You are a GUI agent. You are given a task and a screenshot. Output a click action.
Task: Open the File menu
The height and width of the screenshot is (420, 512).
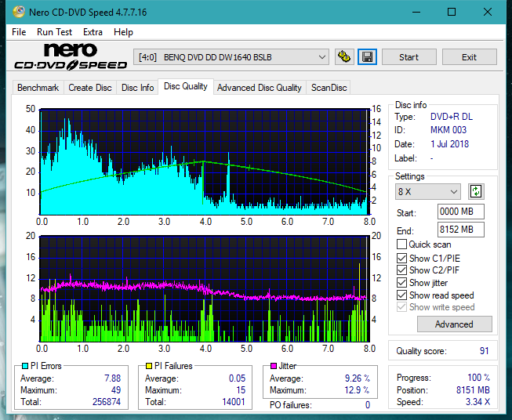point(19,32)
